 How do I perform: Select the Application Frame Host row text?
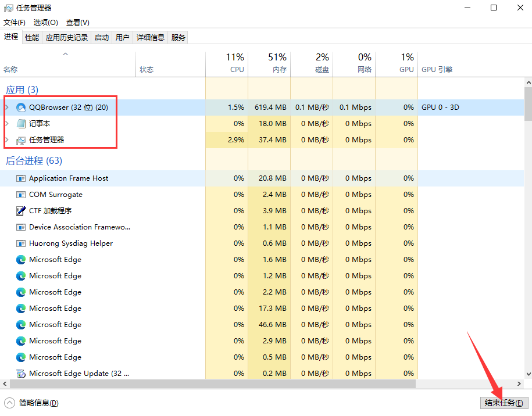point(69,178)
